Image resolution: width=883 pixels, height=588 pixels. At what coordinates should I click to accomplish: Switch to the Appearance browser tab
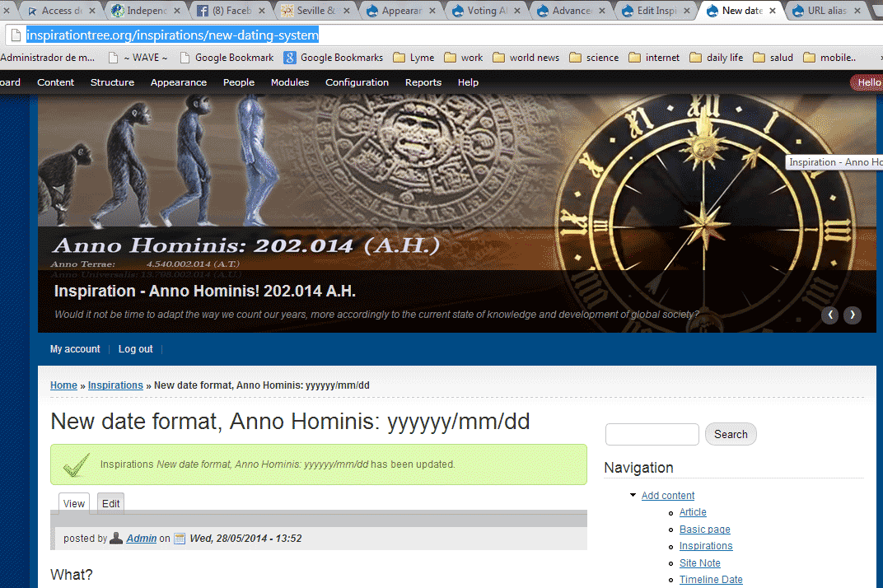pos(401,11)
